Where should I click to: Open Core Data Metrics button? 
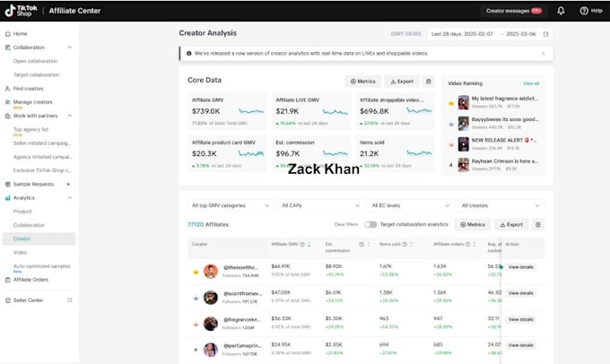tap(363, 82)
